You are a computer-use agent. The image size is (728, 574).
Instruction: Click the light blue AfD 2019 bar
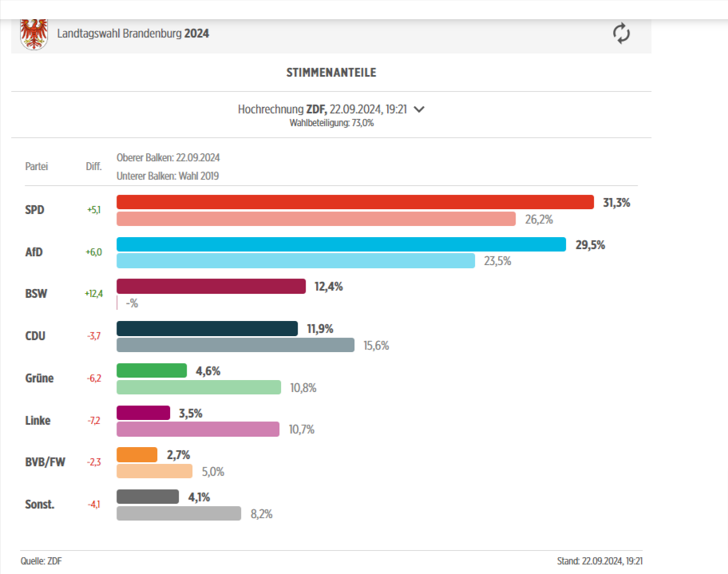tap(295, 261)
